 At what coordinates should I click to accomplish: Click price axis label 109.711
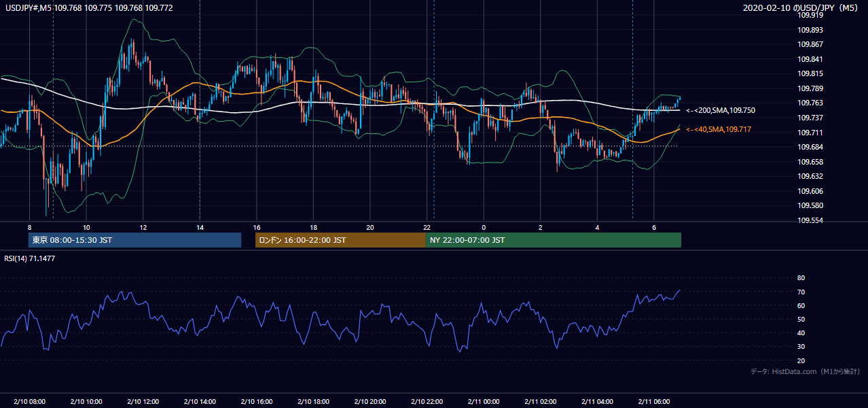[x=811, y=133]
